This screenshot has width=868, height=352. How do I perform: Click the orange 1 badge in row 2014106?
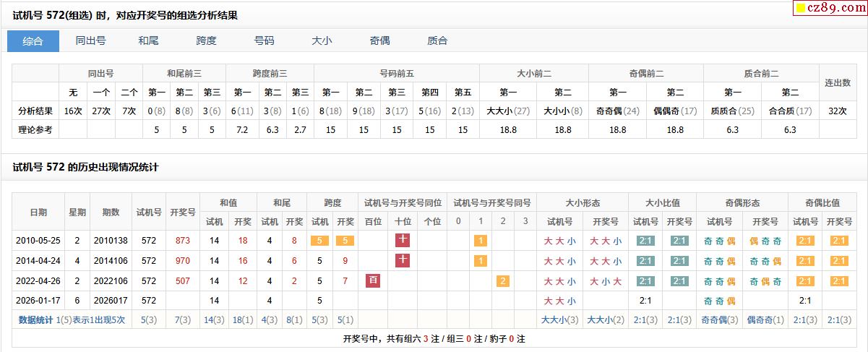[x=479, y=260]
